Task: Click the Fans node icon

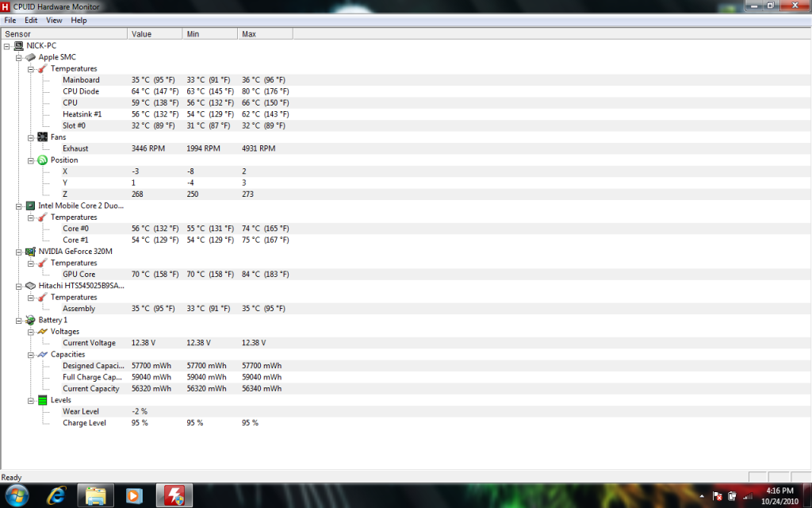Action: coord(43,137)
